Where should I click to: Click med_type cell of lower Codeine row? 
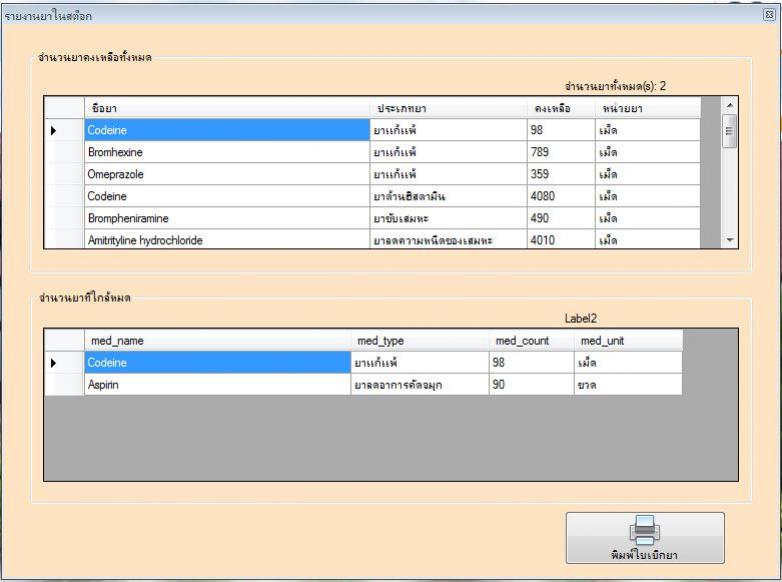[x=420, y=363]
